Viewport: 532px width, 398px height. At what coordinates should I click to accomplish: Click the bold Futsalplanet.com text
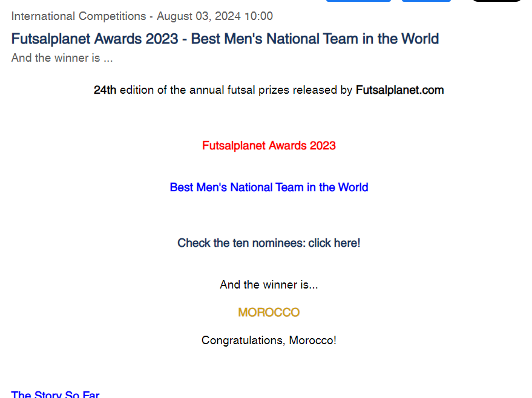pyautogui.click(x=399, y=90)
